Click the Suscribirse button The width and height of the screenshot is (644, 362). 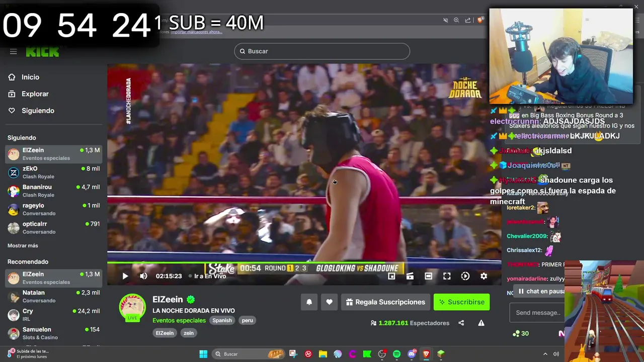461,302
